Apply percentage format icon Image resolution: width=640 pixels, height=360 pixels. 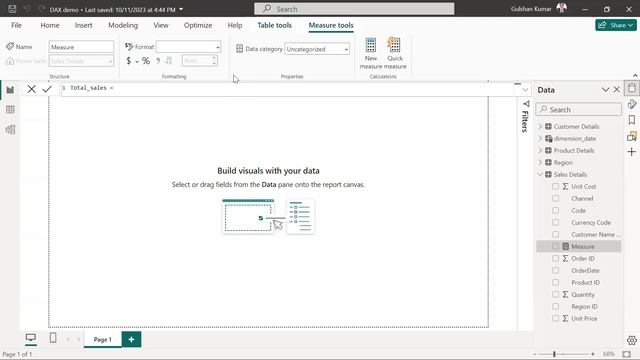pos(146,61)
